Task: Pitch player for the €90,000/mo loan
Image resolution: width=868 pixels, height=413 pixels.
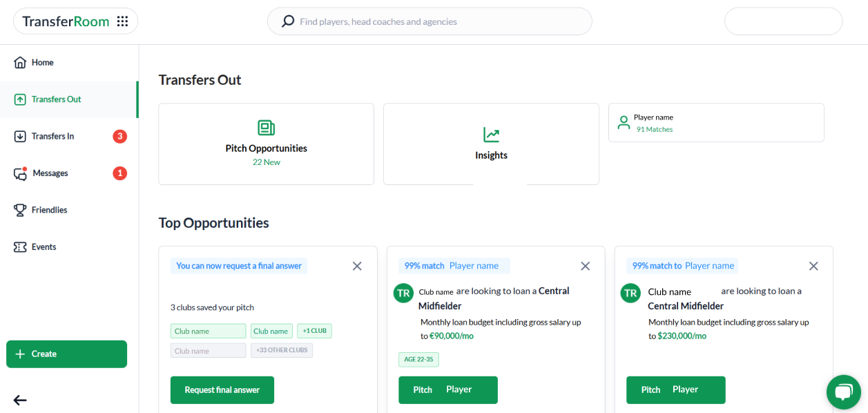Action: pos(447,390)
